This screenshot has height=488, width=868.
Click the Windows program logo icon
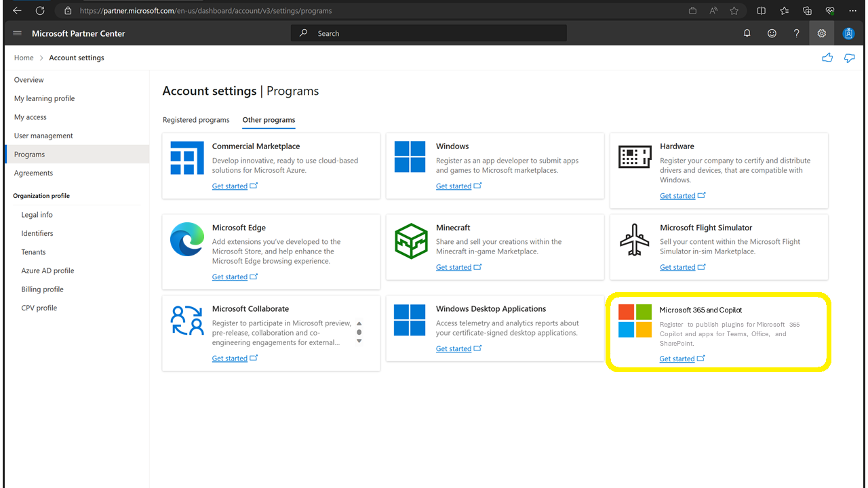pos(410,157)
